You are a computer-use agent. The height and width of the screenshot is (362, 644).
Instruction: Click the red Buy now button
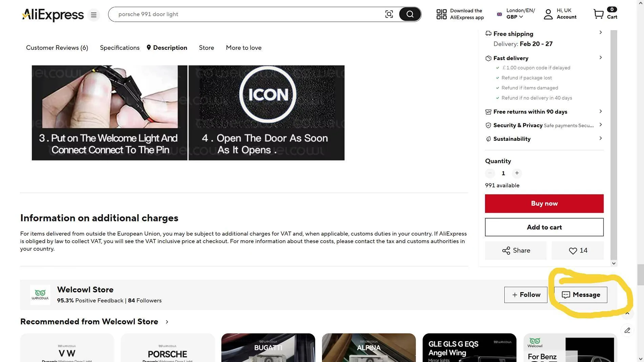point(544,204)
